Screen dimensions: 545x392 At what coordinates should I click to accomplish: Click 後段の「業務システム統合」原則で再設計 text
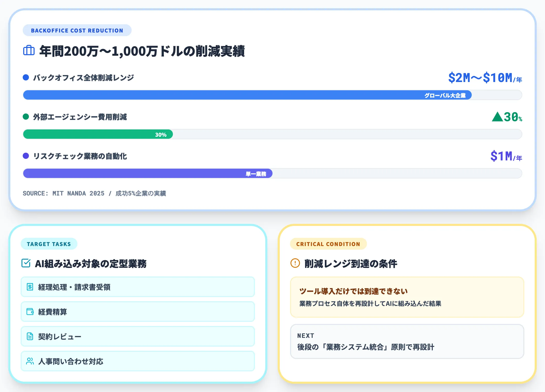[x=366, y=347]
